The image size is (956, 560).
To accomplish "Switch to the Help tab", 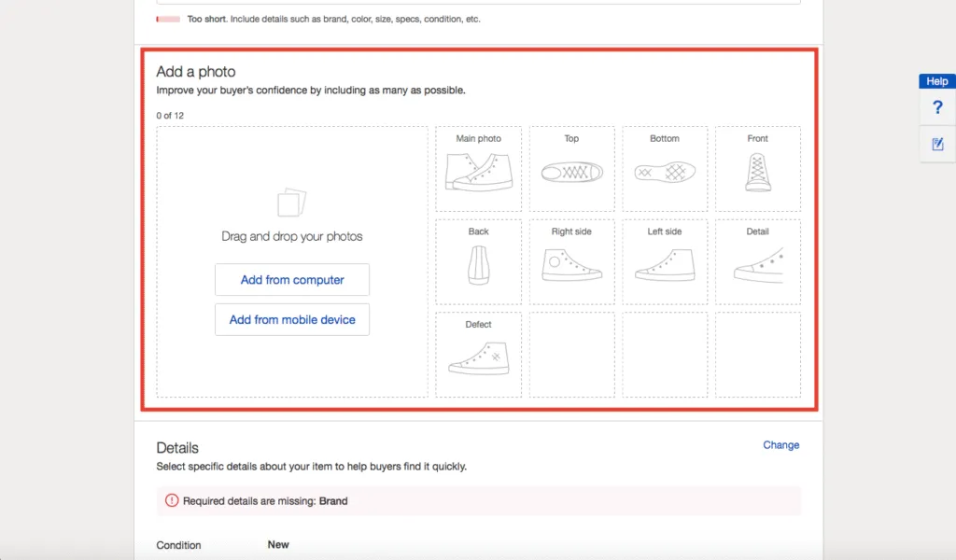I will 935,81.
